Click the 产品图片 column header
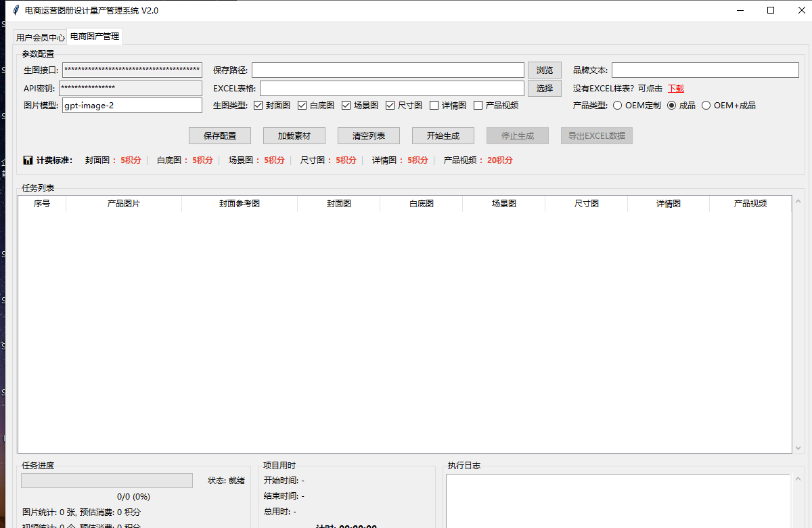Screen dimensions: 812x528 click(x=124, y=204)
